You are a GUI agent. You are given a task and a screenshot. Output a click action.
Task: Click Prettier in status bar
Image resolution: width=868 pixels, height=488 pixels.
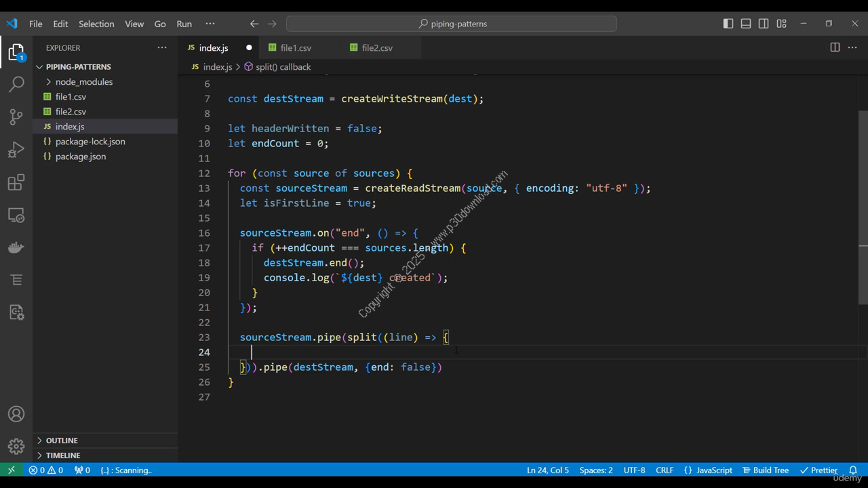coord(818,470)
